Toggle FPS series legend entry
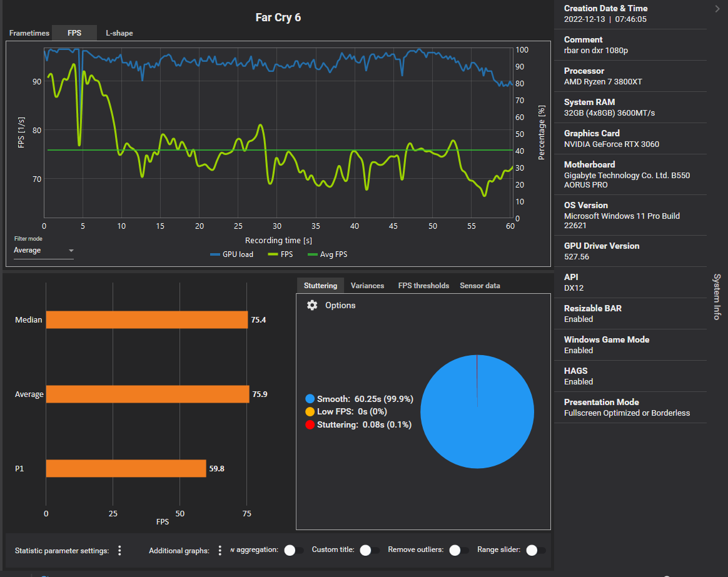728x577 pixels. [280, 254]
